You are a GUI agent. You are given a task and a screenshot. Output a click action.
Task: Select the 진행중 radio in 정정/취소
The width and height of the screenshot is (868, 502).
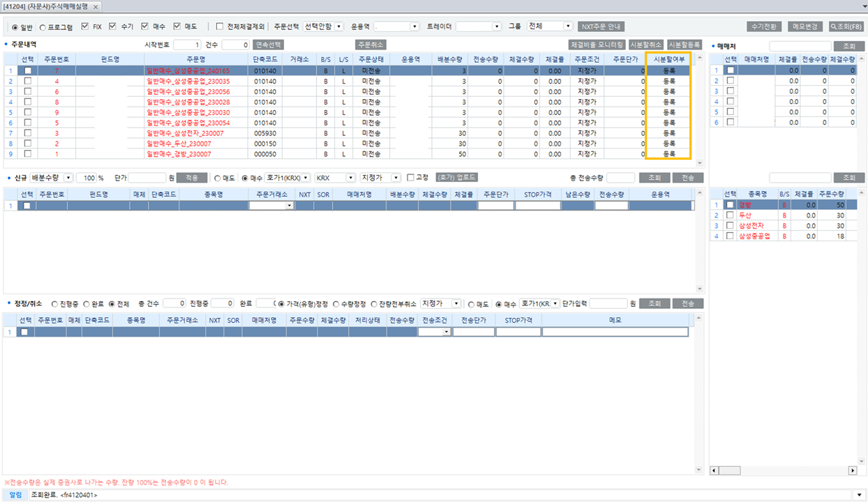(54, 304)
